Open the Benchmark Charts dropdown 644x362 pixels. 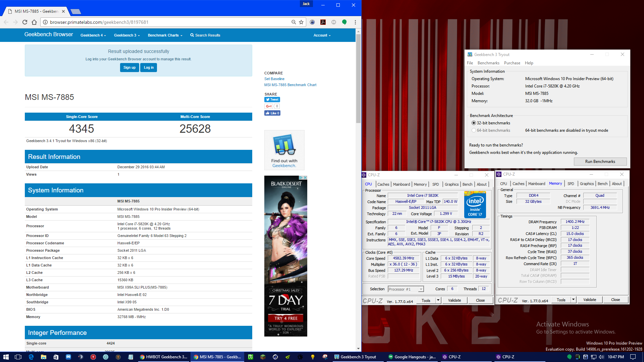tap(165, 35)
